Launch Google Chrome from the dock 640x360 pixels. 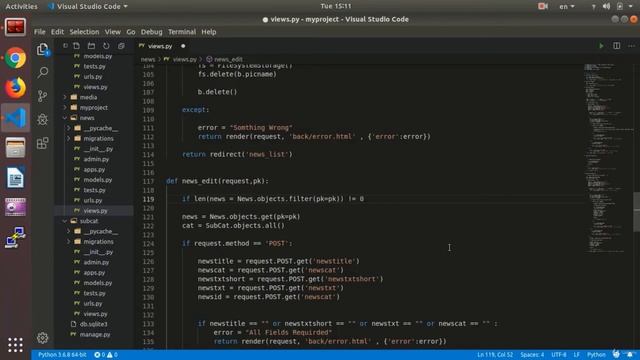[x=16, y=58]
